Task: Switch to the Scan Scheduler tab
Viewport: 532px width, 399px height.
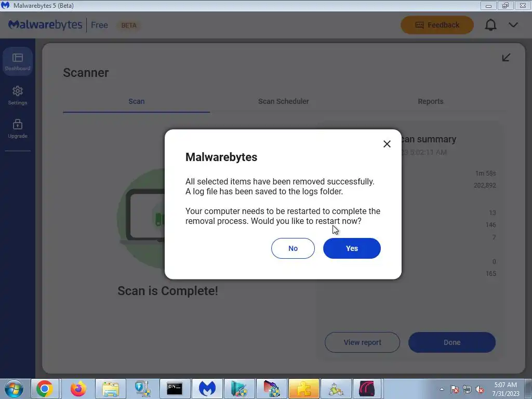Action: 283,101
